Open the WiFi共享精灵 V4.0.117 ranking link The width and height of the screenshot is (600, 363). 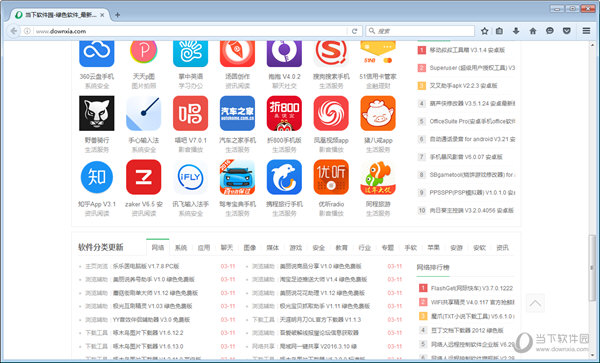[x=472, y=302]
